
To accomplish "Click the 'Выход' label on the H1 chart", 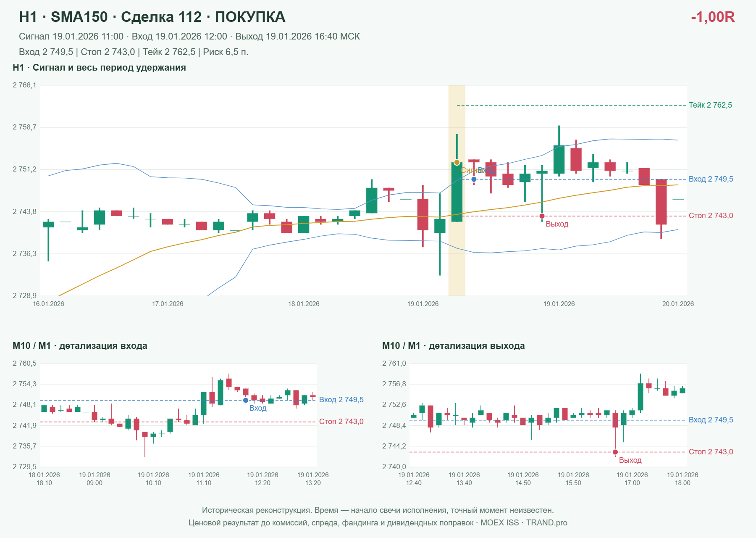I will click(x=557, y=224).
